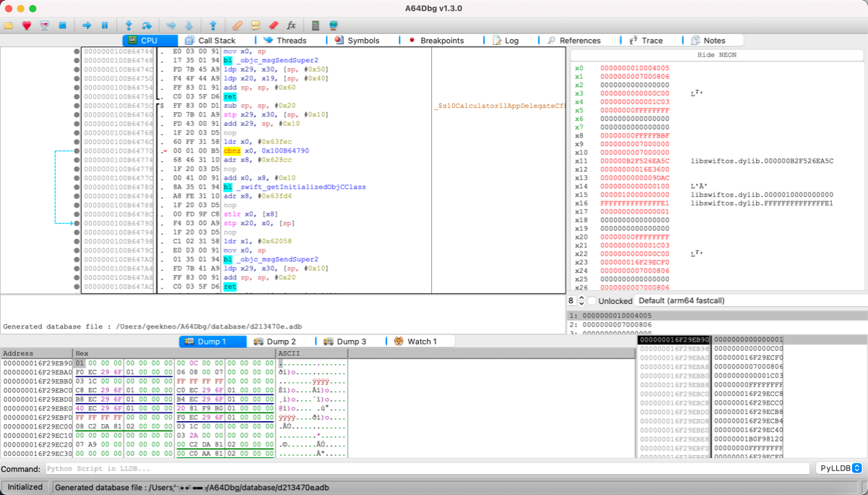
Task: Select the ldr x0, #0x63fec instruction
Action: tap(258, 142)
